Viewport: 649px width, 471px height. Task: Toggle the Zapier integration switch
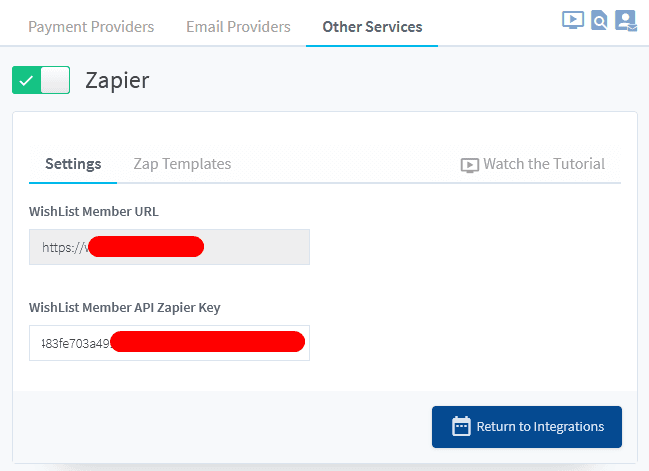[x=41, y=80]
